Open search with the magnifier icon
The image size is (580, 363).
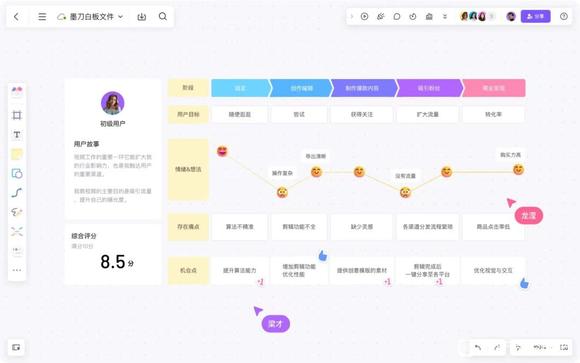163,17
